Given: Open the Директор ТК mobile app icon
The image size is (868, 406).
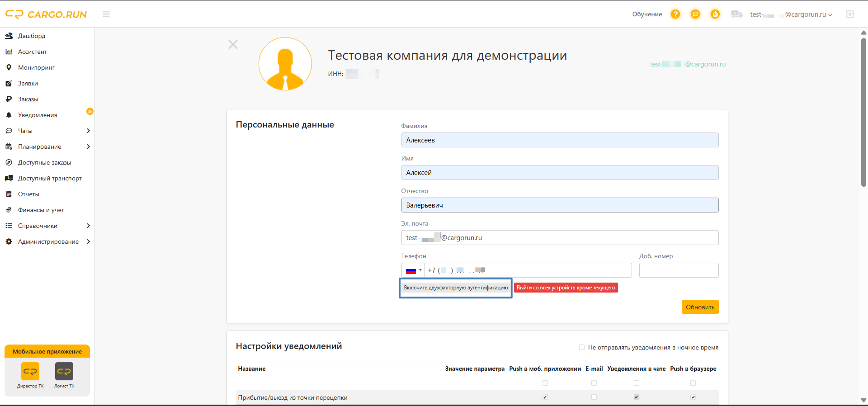Looking at the screenshot, I should pyautogui.click(x=30, y=372).
